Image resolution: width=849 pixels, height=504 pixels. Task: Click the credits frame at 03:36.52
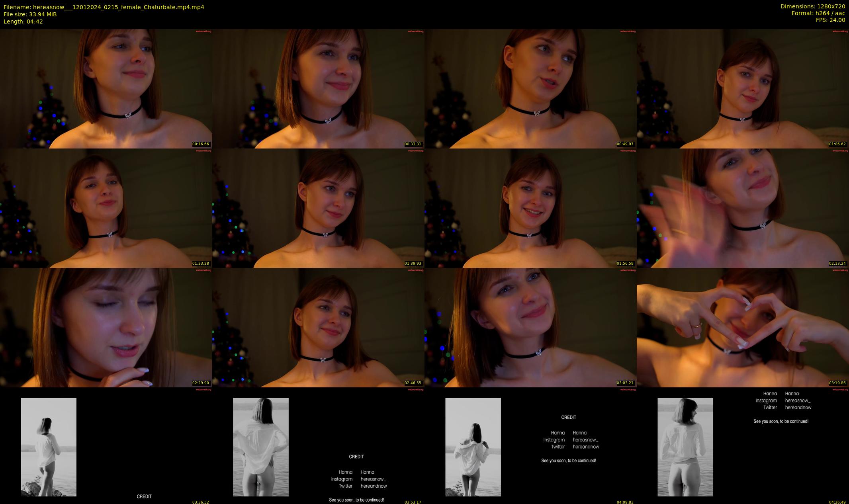click(x=106, y=447)
